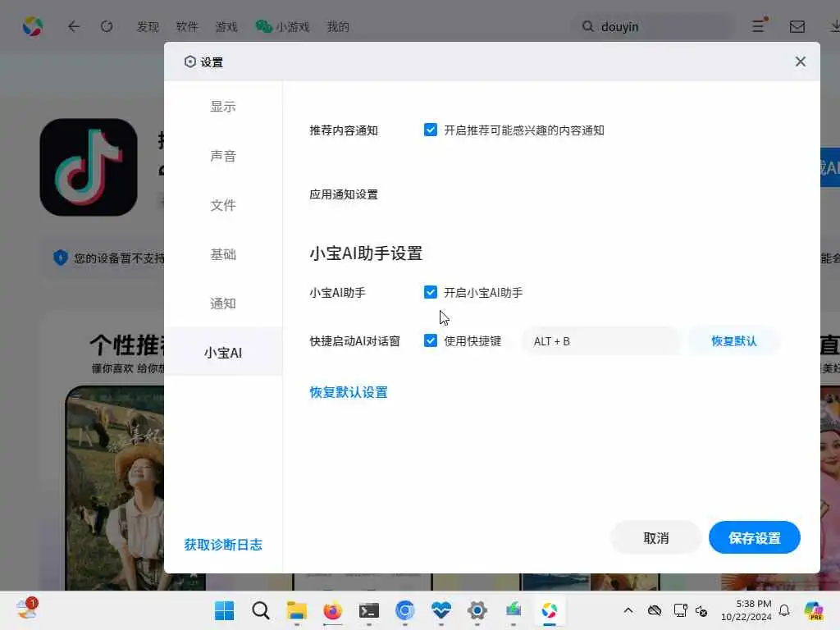Click the muted volume tray icon
The width and height of the screenshot is (840, 630).
[701, 610]
